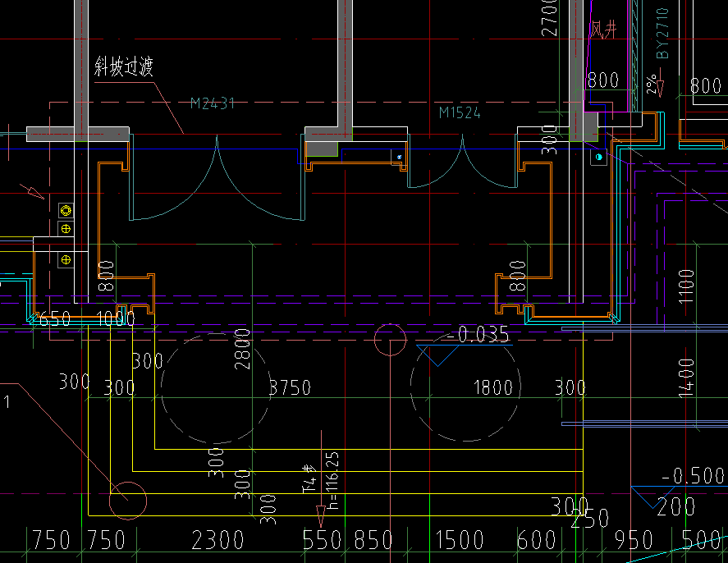Click the top yellow double-circle symbol
The height and width of the screenshot is (563, 728).
(66, 210)
